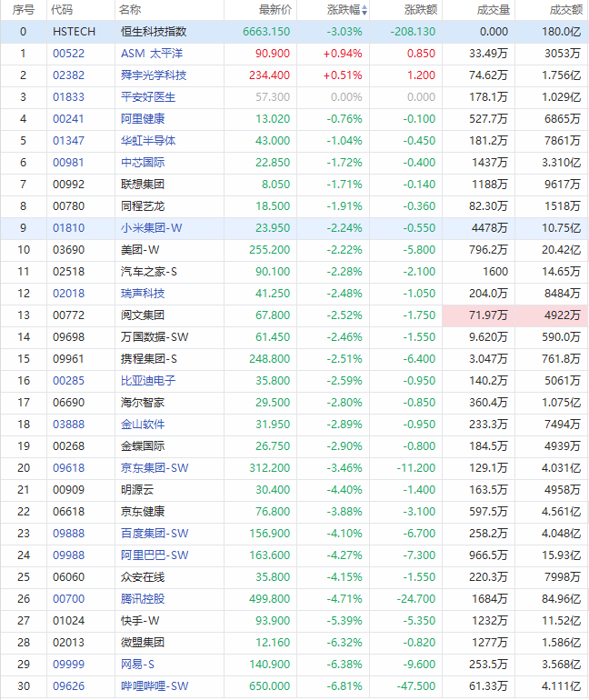589x700 pixels.
Task: Sort by 成交量 column header
Action: (493, 10)
